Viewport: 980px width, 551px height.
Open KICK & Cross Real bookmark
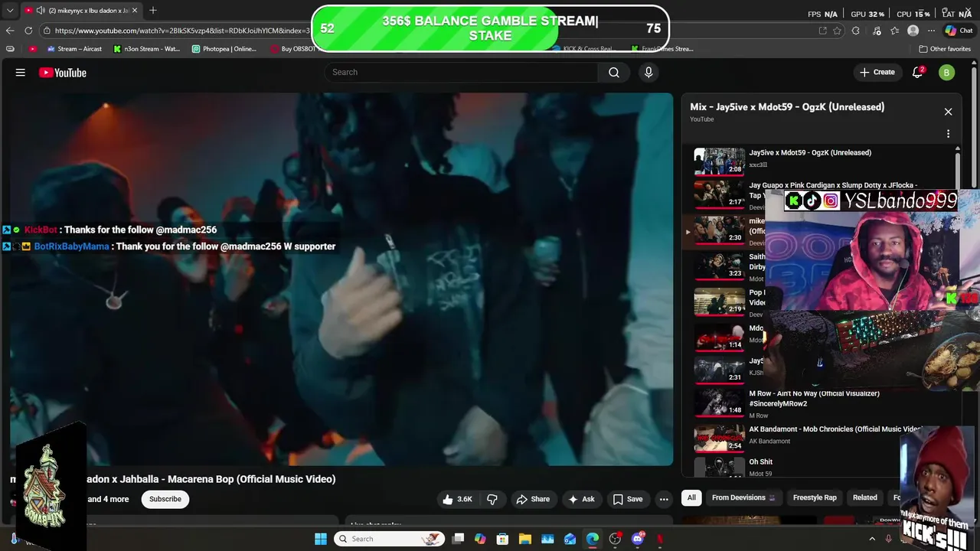[583, 49]
